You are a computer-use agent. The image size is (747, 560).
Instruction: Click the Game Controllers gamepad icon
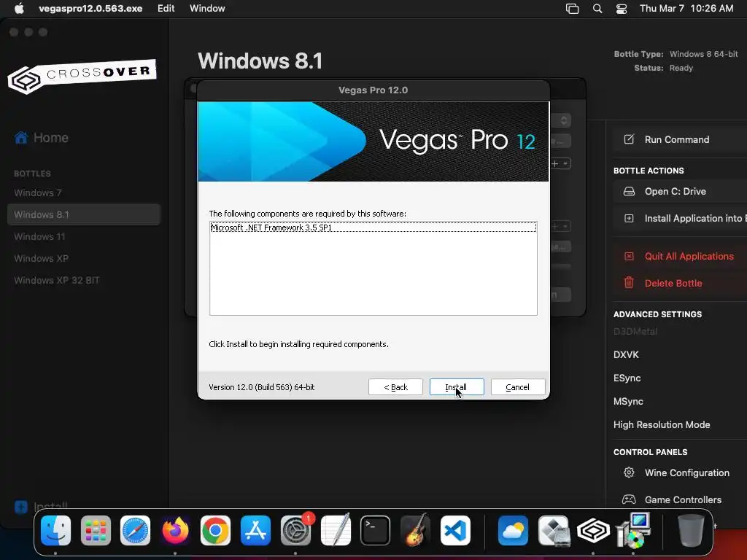pos(629,499)
